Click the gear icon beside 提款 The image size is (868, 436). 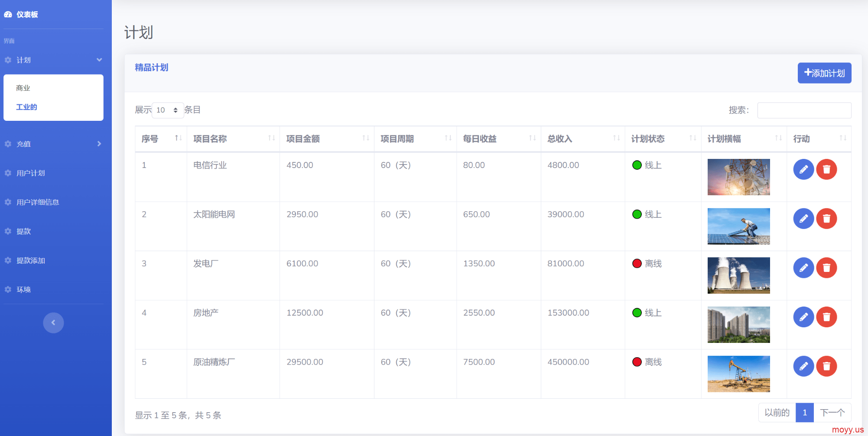pos(8,231)
